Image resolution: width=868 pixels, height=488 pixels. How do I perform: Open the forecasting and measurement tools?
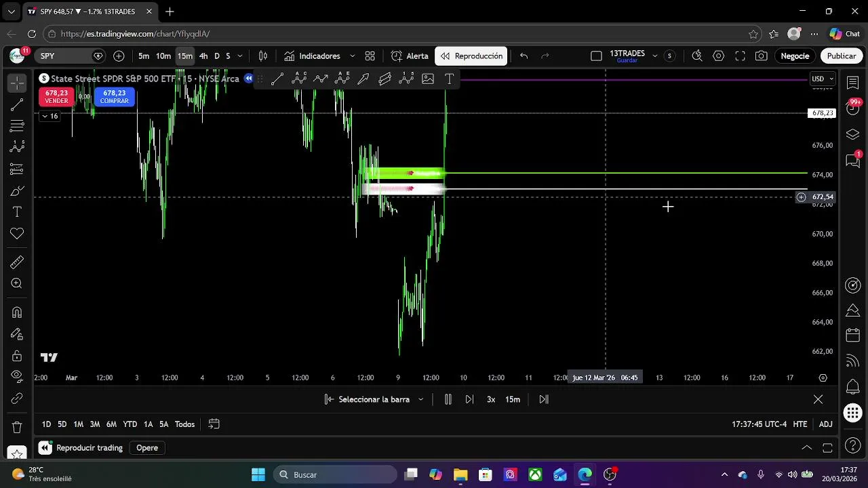[17, 169]
